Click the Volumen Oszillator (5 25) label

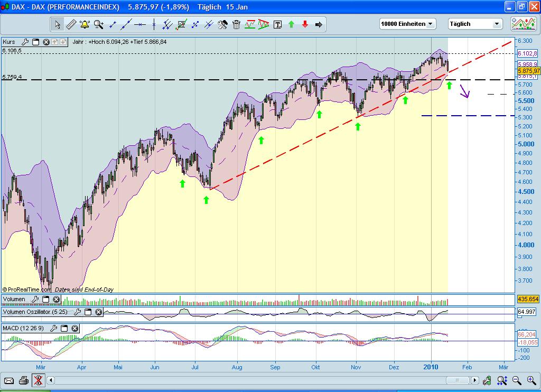pyautogui.click(x=35, y=312)
